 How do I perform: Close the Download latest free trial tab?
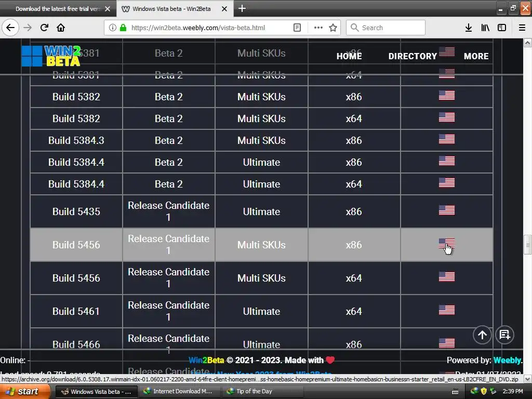coord(108,9)
